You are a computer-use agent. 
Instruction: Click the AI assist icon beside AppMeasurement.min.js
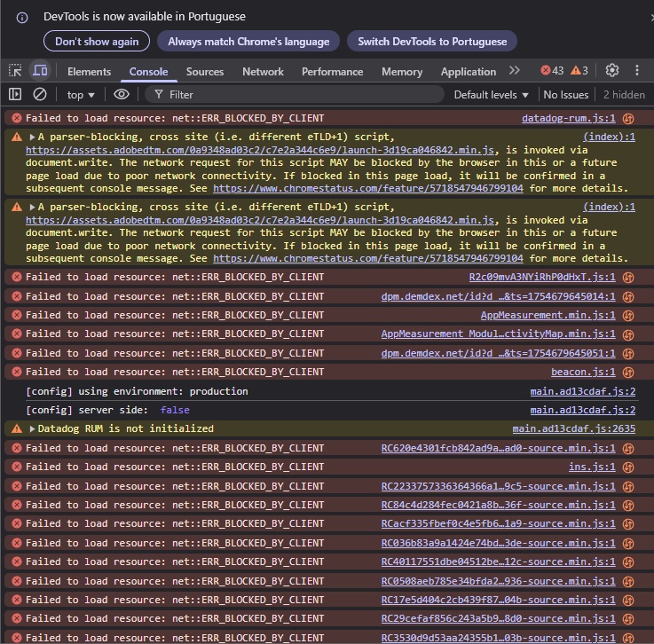pyautogui.click(x=628, y=316)
